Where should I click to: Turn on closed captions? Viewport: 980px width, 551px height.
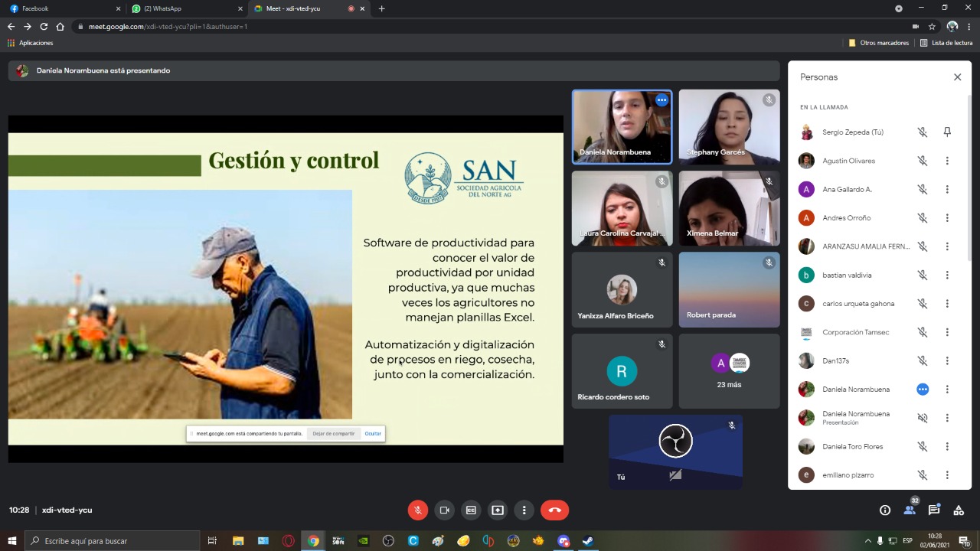point(471,510)
